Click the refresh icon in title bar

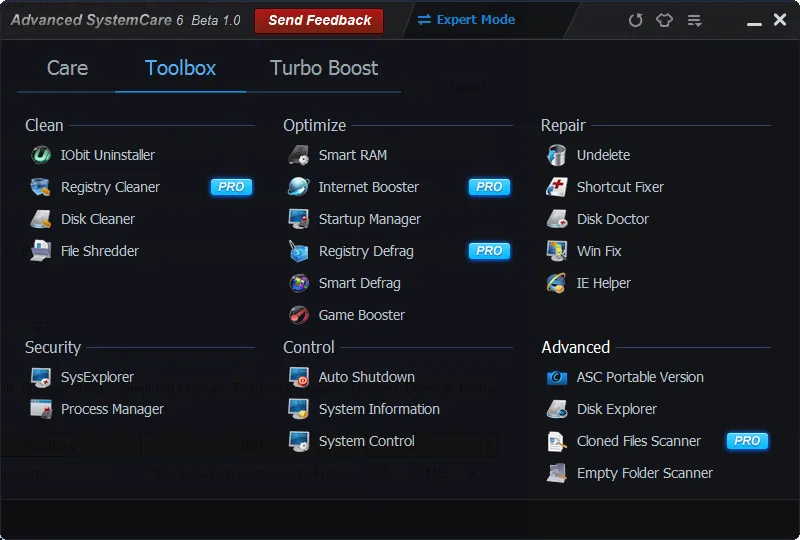(635, 20)
